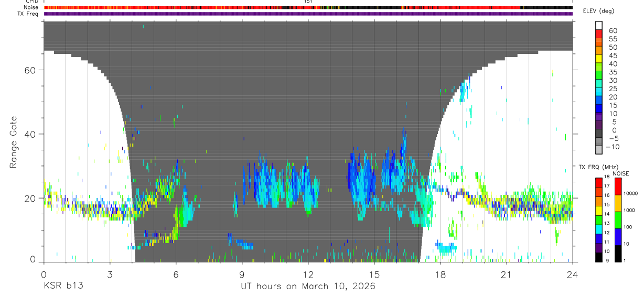Click the NOISE legend title
The height and width of the screenshot is (297, 644).
pos(621,173)
